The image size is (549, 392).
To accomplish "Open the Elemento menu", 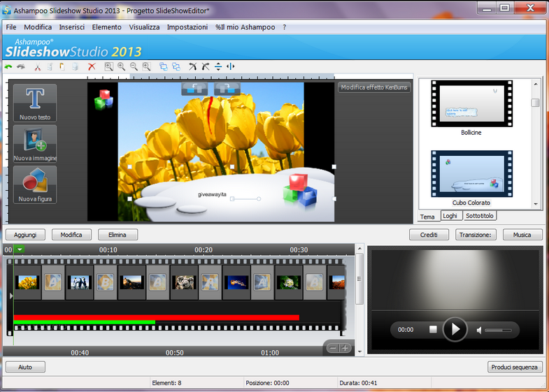I will [x=106, y=27].
